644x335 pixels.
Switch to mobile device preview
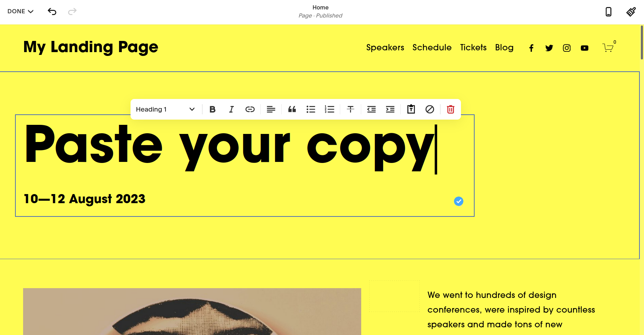click(608, 12)
